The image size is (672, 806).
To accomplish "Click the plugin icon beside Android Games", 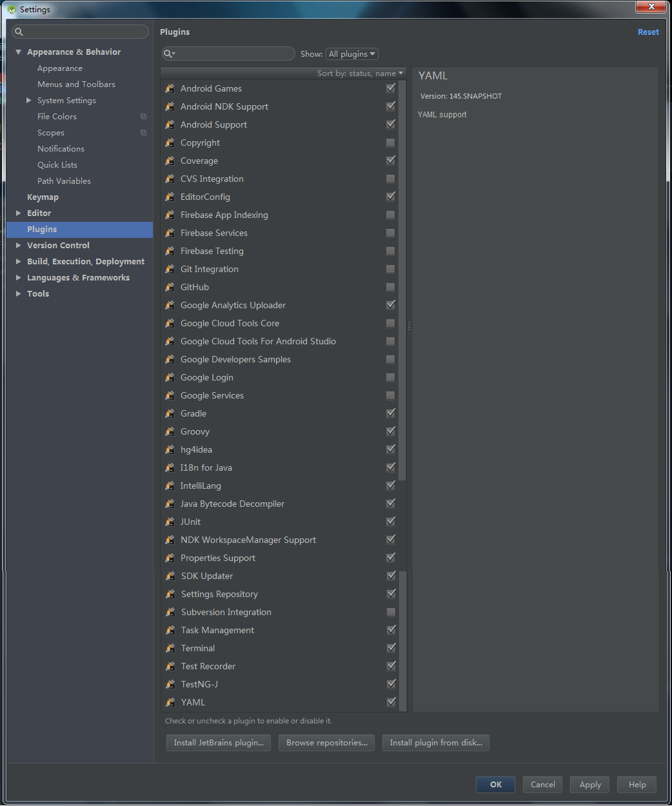I will [170, 88].
